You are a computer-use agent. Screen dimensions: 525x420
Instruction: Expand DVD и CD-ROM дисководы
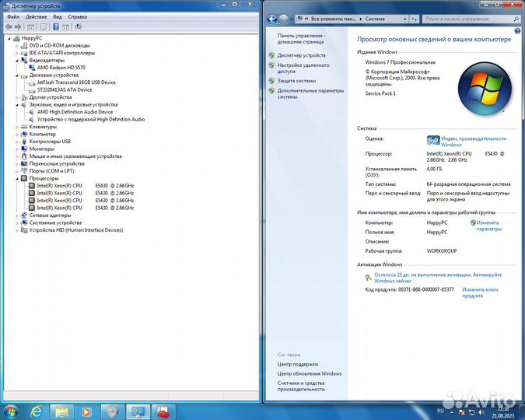17,46
